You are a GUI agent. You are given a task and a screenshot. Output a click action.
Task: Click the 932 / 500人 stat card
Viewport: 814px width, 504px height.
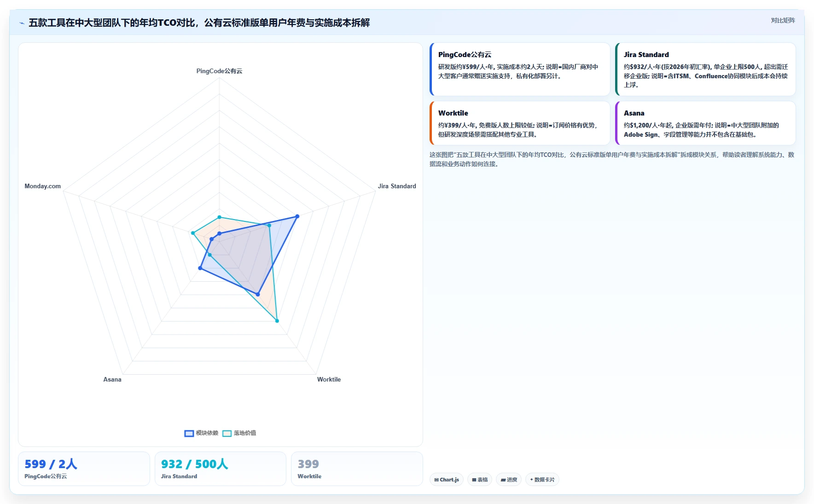pos(221,469)
